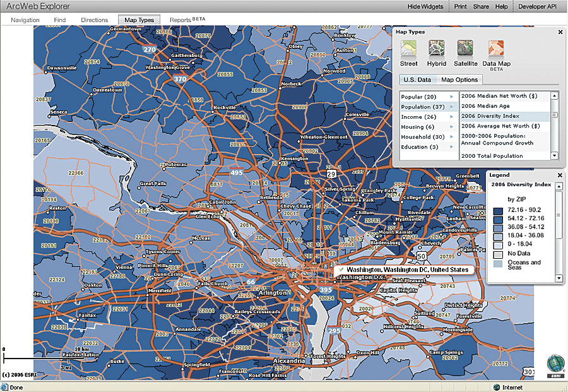Open the Developer API link
This screenshot has width=568, height=392.
(537, 6)
